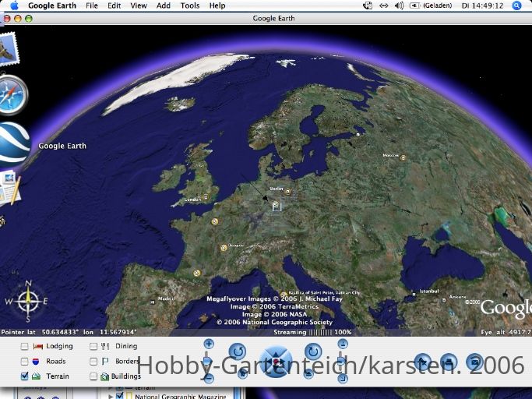Enable the Dining layer checkbox

(93, 346)
